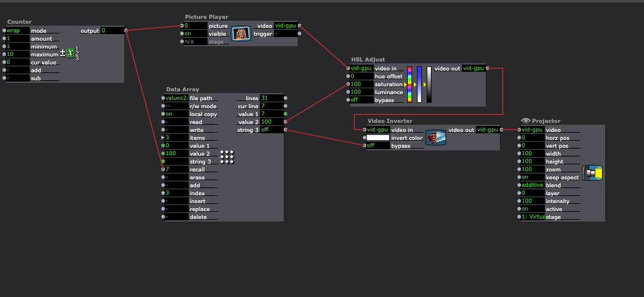This screenshot has width=644, height=297.
Task: Toggle the Projector keep aspect value
Action: 531,177
